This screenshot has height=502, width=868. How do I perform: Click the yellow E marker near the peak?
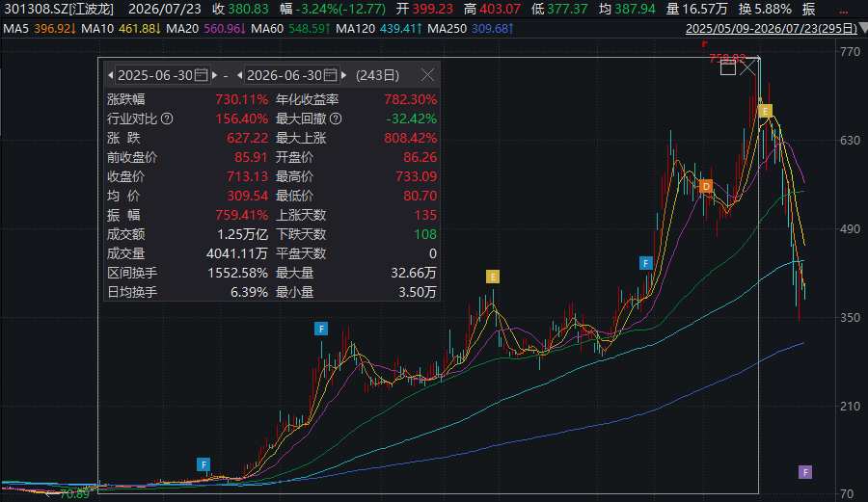click(765, 111)
